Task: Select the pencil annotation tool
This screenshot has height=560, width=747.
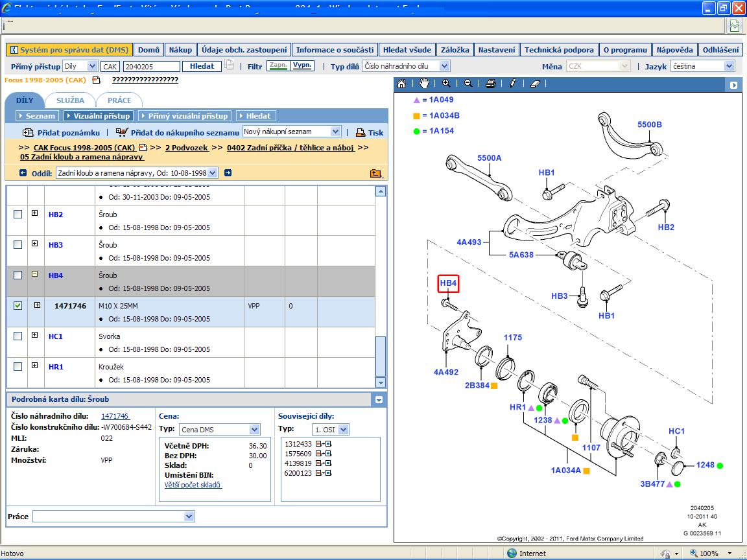Action: [x=513, y=84]
